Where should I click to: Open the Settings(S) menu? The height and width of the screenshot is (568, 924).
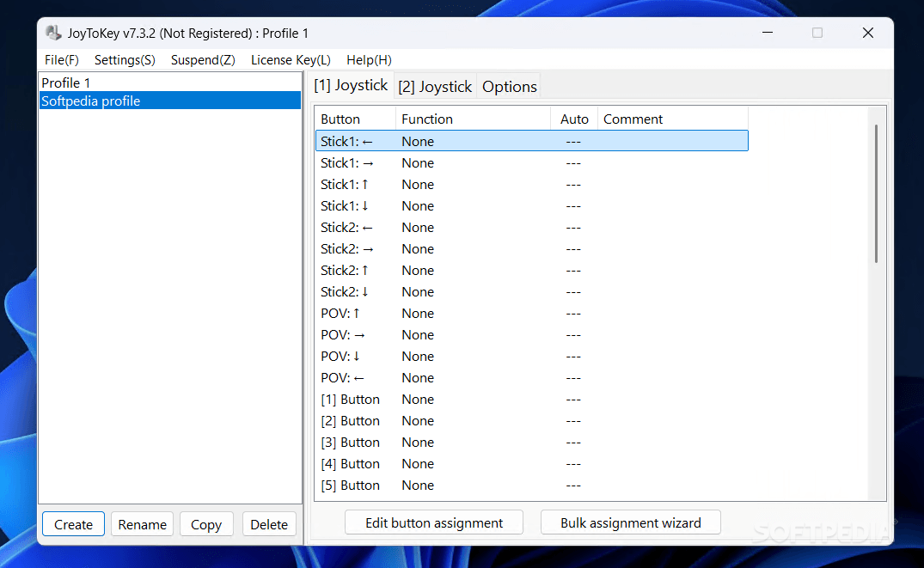125,60
